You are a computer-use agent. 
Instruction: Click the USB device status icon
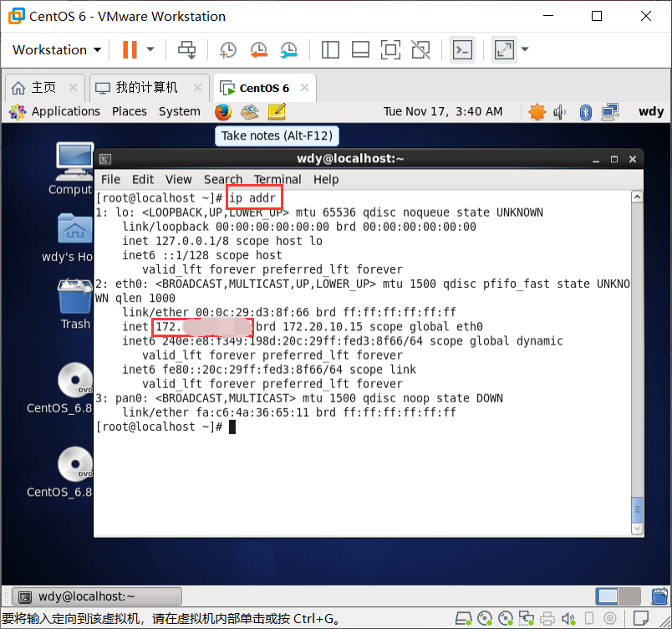coord(589,618)
